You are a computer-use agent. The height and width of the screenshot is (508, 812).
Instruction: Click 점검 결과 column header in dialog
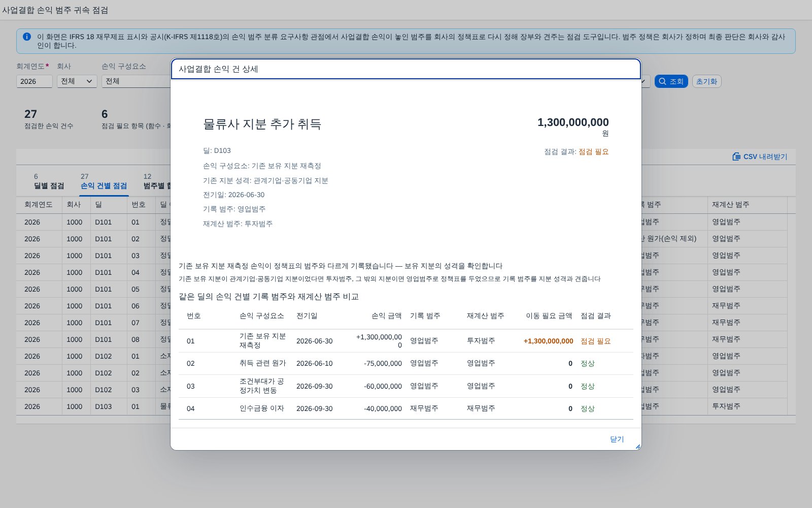pyautogui.click(x=596, y=316)
